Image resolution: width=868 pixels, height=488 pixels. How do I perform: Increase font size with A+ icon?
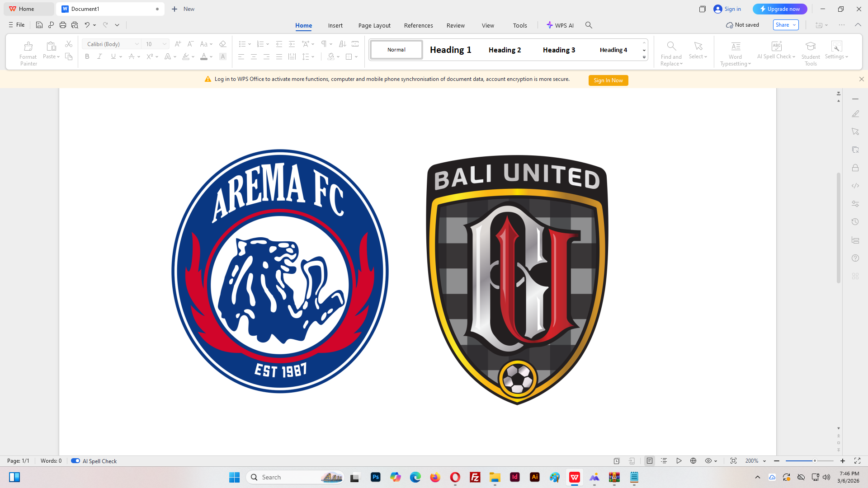178,44
